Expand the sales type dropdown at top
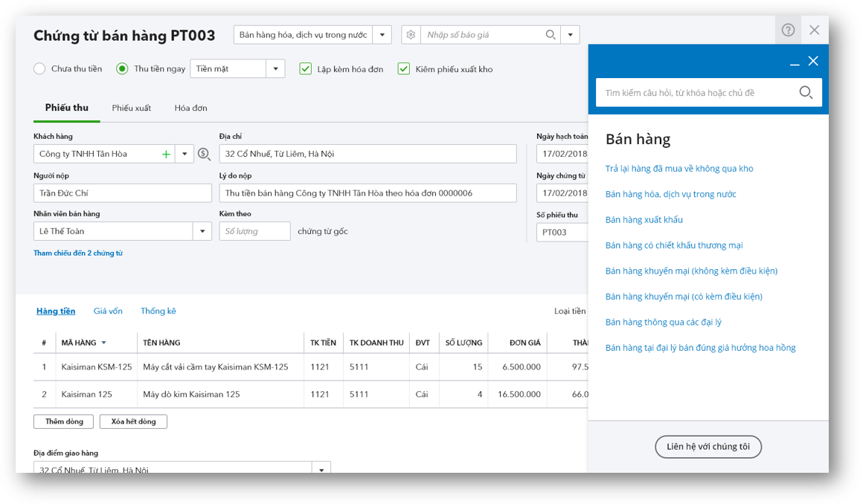Screen dimensions: 860x504 [x=382, y=34]
